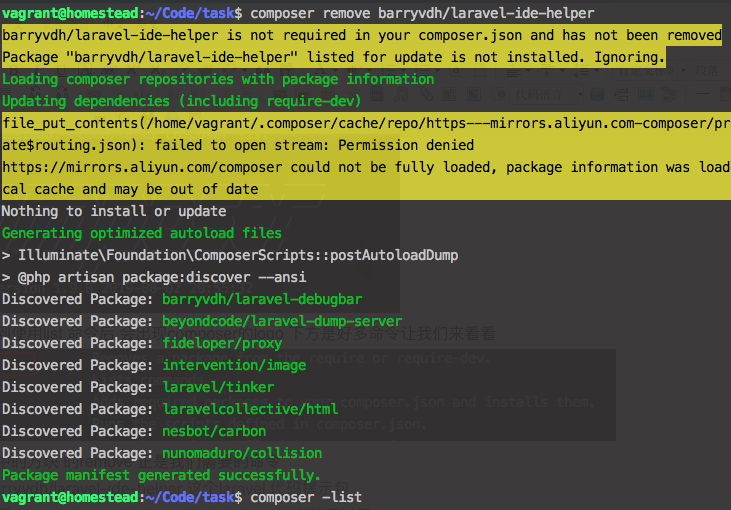Click the file_put_contents cache path error line
This screenshot has height=510, width=731.
tap(366, 123)
